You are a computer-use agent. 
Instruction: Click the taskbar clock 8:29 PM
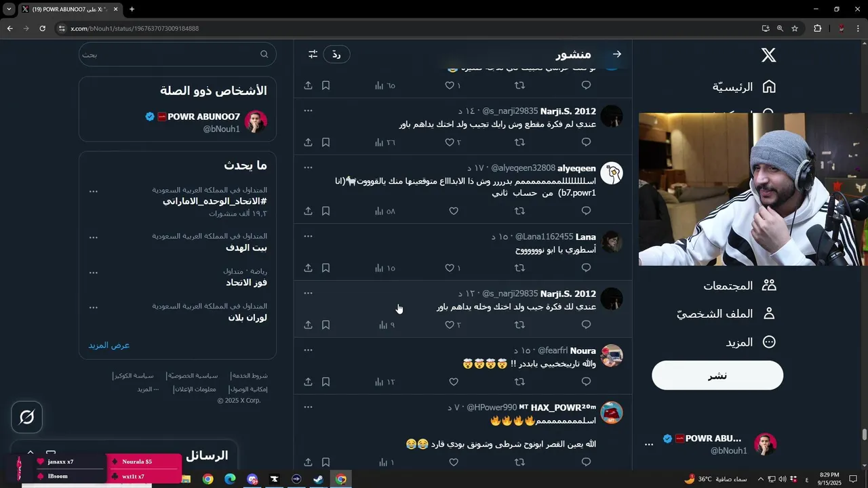[x=830, y=479]
